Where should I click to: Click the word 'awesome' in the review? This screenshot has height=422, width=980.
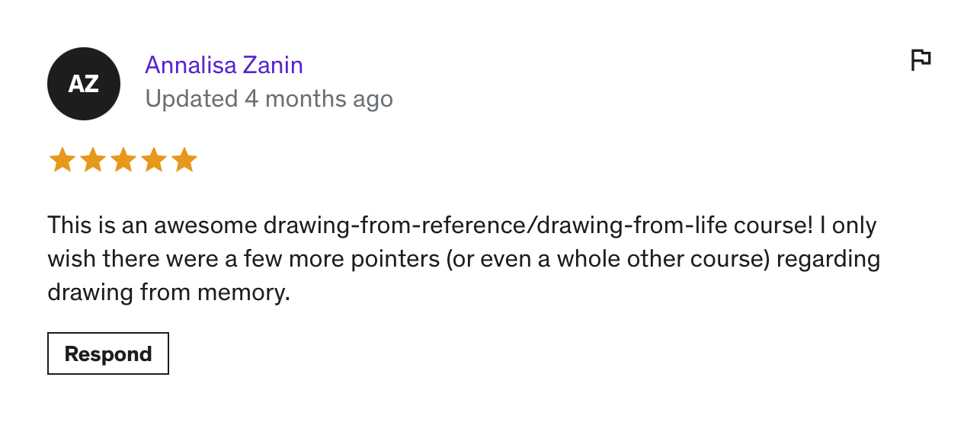[206, 226]
